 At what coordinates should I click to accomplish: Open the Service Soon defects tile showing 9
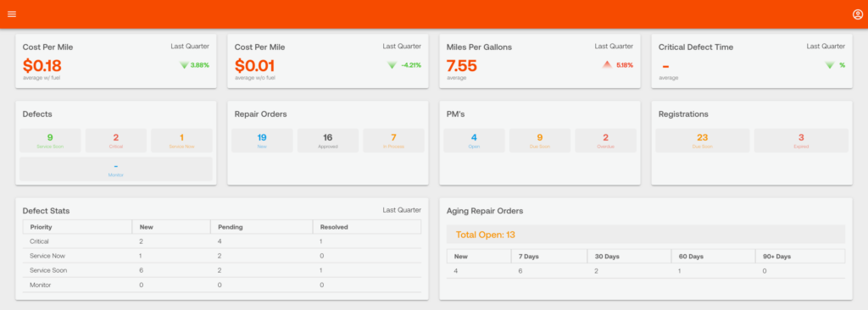point(50,141)
